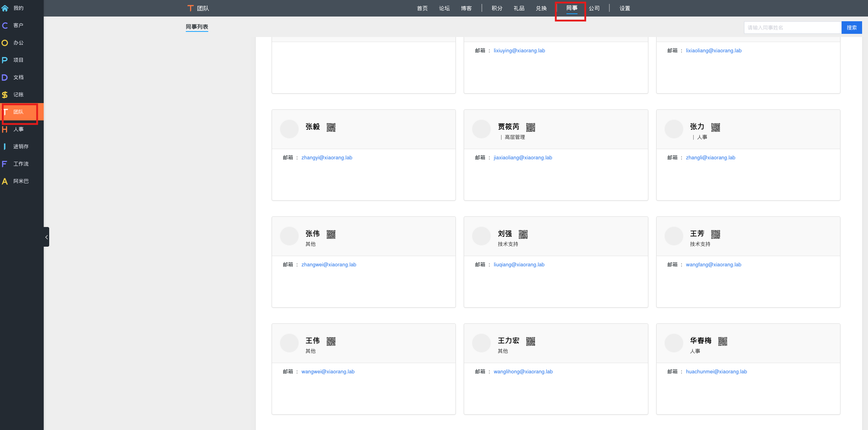Open wanglihong@xiaorang.lab email link

tap(523, 372)
